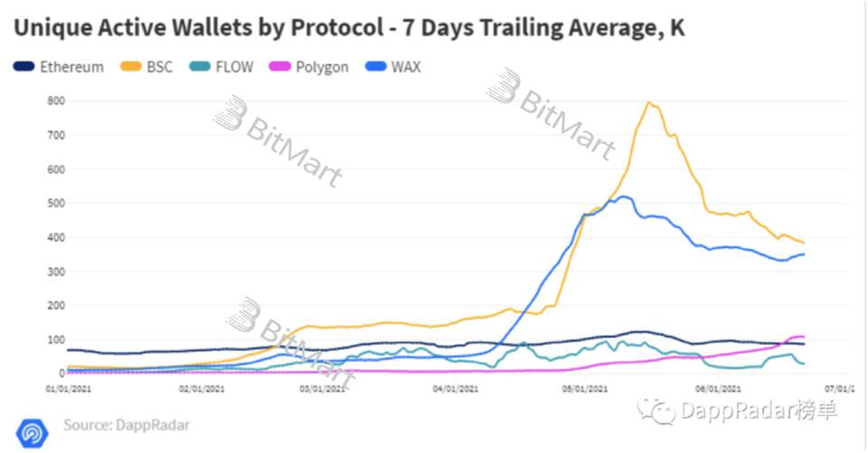Screen dimensions: 868x453
Task: Click the dark blue Ethereum color swatch
Action: [24, 66]
